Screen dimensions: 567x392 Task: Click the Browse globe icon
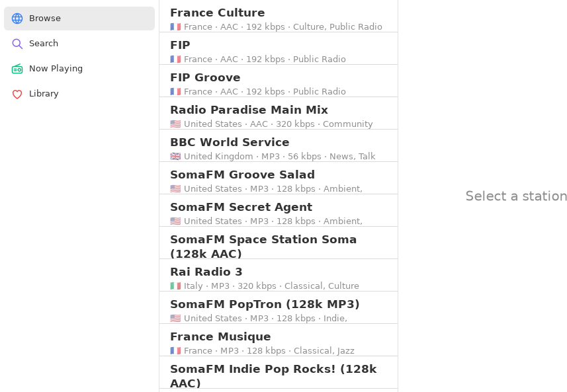17,19
